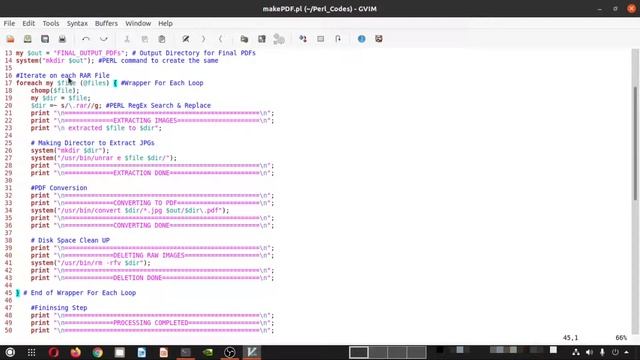Click the Load session toolbar icon
Screen dimensions: 640x360
click(244, 39)
